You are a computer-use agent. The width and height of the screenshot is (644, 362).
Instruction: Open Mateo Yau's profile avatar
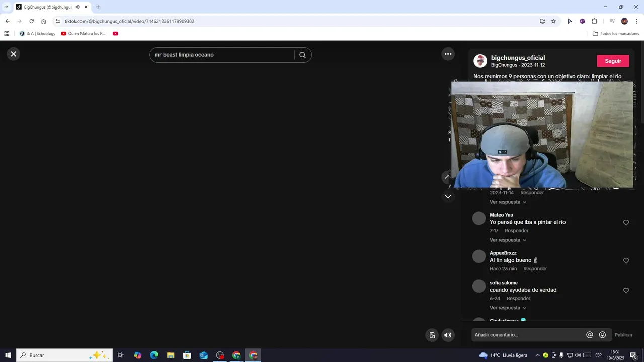[479, 218]
